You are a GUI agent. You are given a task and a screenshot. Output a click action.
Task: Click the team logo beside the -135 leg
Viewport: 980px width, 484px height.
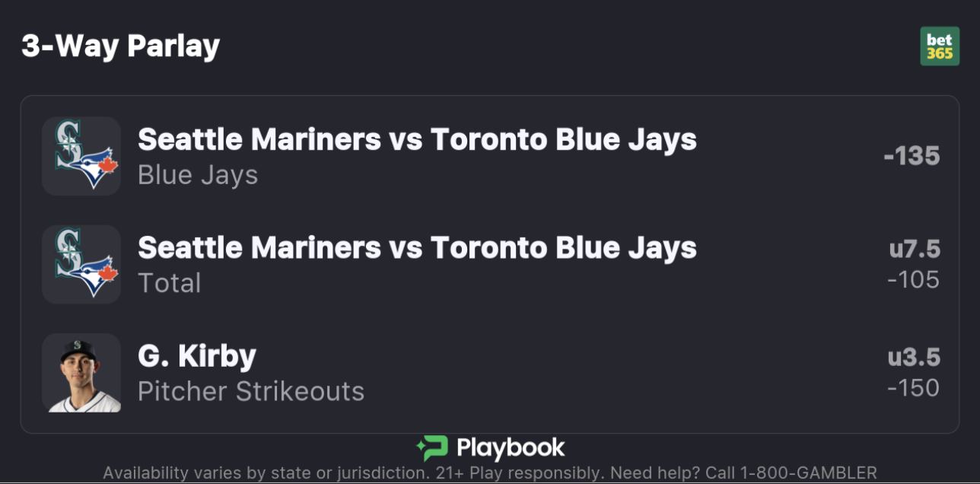81,156
